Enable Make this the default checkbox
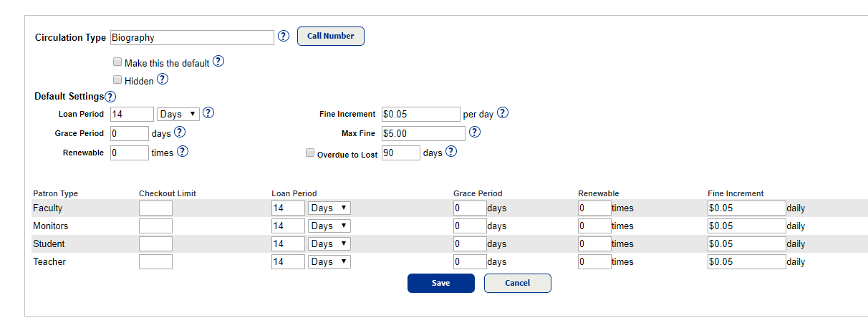The width and height of the screenshot is (868, 333). tap(117, 62)
